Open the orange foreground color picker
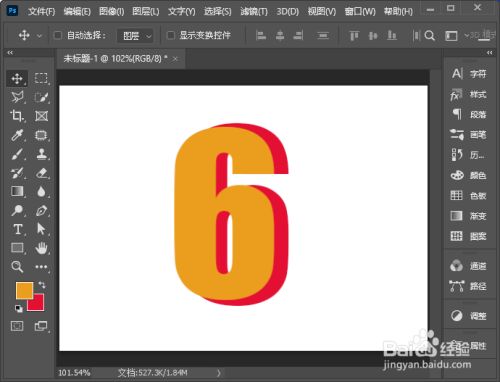 24,290
